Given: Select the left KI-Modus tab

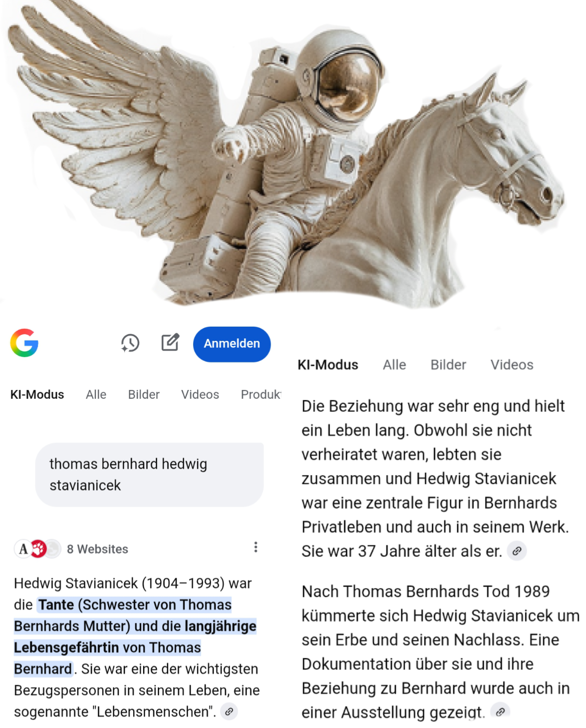Looking at the screenshot, I should pos(37,394).
